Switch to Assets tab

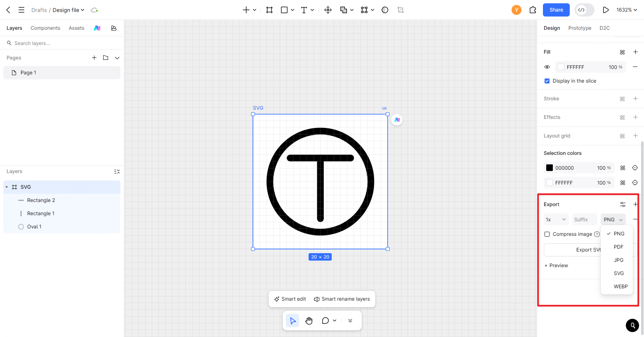pos(76,28)
